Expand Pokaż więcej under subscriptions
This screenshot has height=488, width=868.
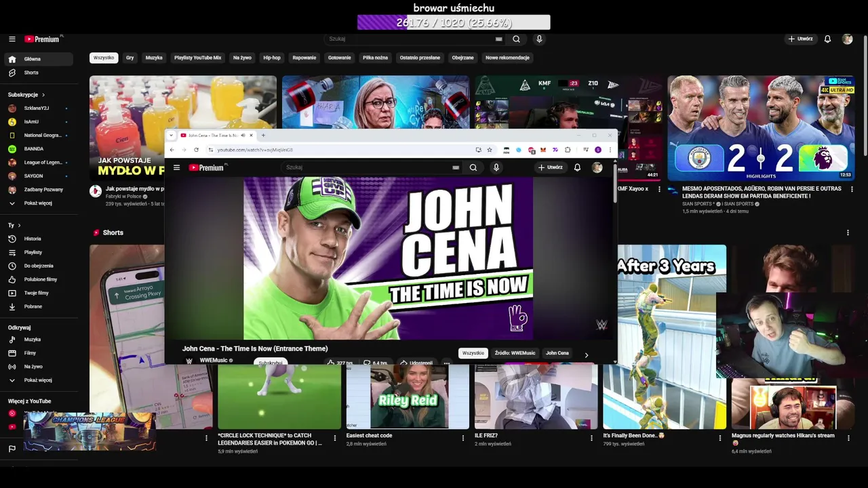click(39, 203)
